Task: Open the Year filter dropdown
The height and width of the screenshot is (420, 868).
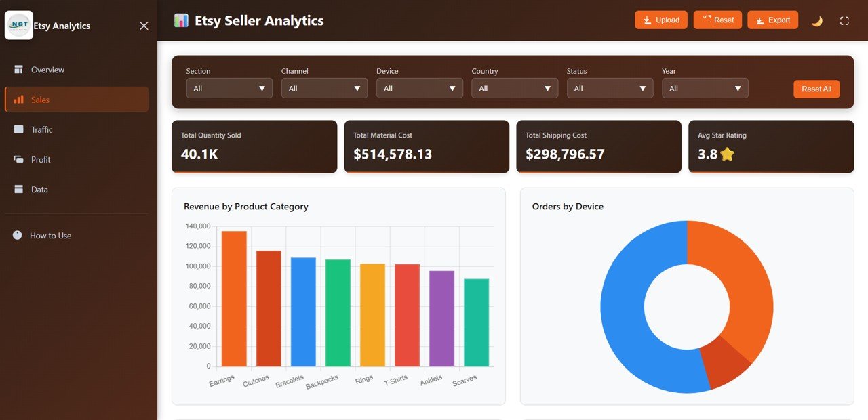Action: 705,88
